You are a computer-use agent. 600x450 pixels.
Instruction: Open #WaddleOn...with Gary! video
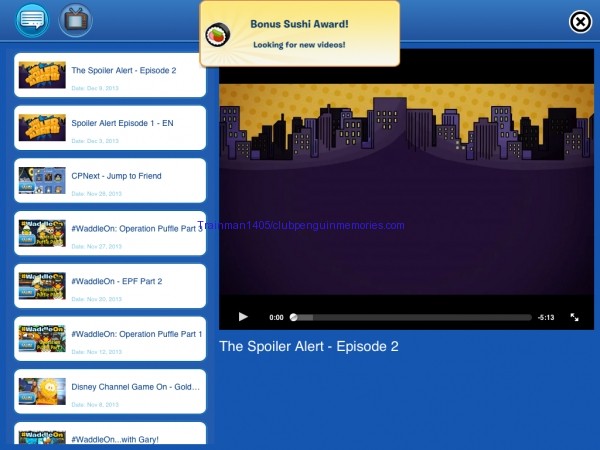(x=114, y=438)
